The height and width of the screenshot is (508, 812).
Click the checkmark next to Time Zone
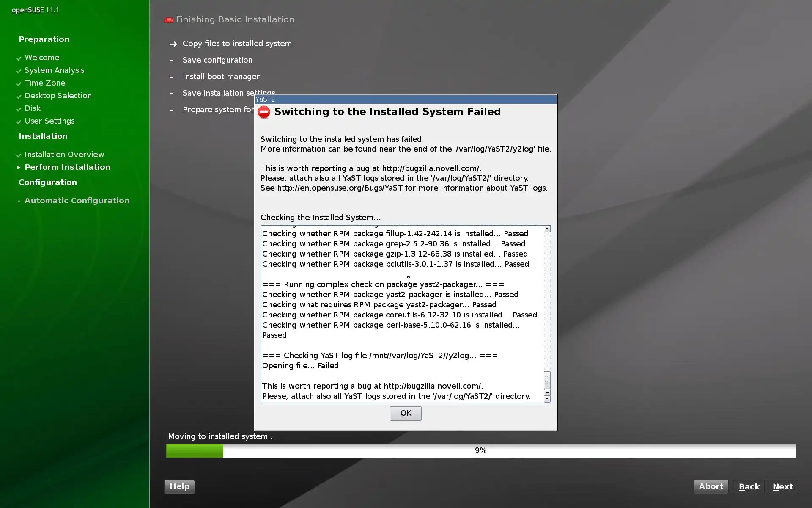tap(19, 84)
